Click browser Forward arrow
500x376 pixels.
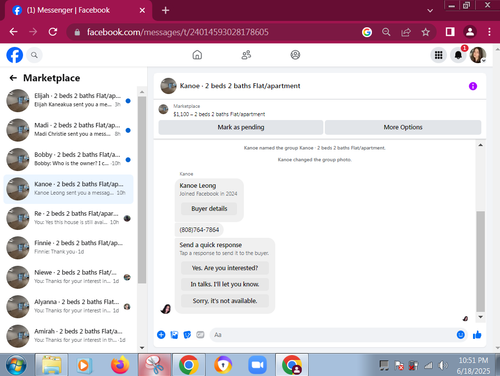[33, 32]
